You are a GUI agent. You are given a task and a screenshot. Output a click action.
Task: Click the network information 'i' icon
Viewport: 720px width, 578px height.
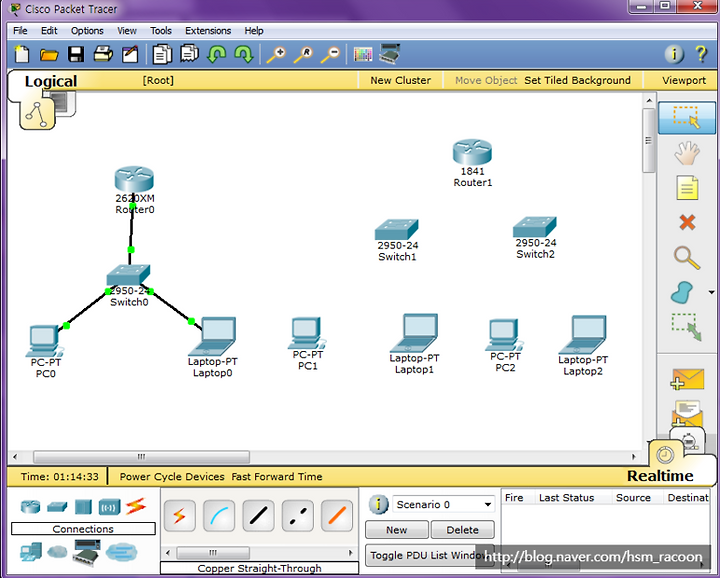[x=674, y=54]
